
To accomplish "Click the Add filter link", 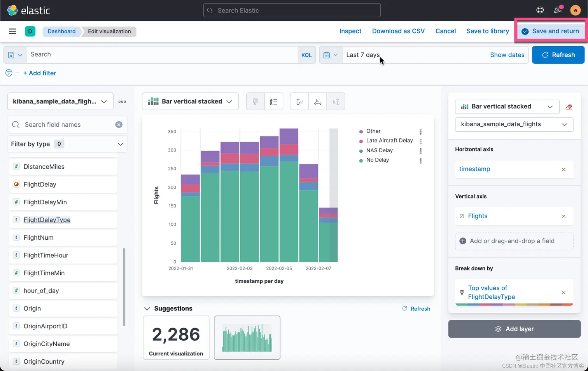I will [x=40, y=73].
